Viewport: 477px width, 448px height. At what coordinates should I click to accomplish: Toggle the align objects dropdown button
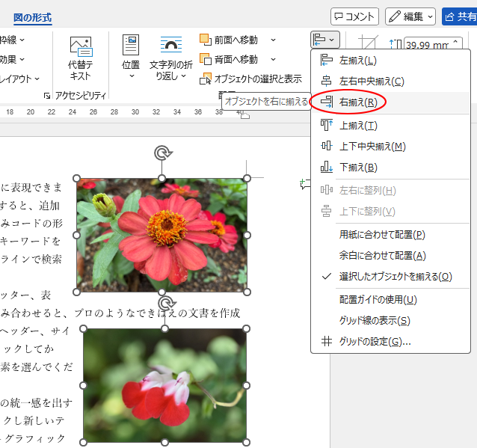(325, 40)
